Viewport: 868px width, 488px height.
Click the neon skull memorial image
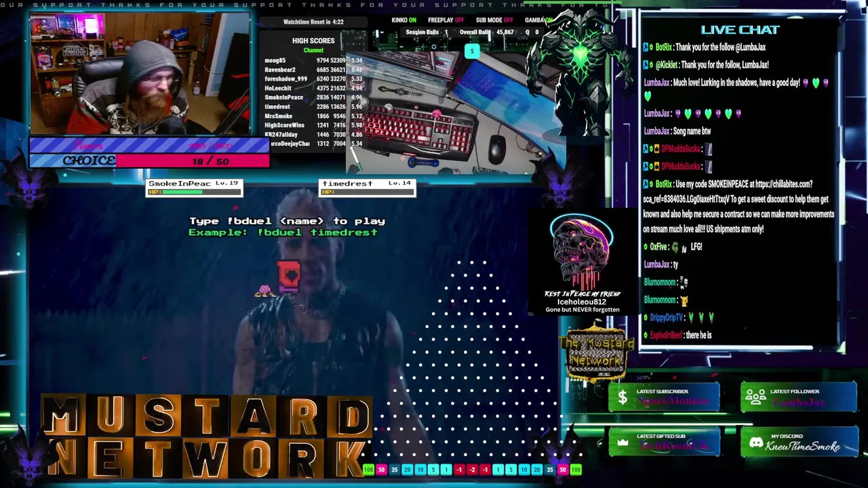click(x=582, y=252)
